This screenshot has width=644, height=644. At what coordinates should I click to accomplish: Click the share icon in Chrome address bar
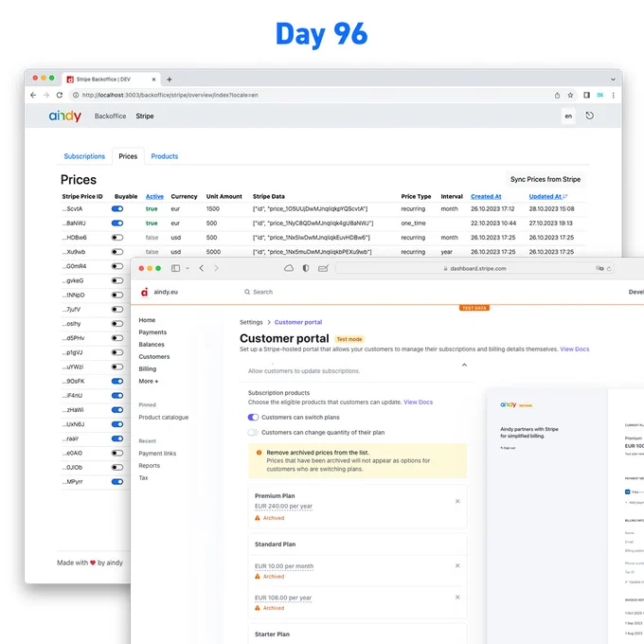point(557,95)
